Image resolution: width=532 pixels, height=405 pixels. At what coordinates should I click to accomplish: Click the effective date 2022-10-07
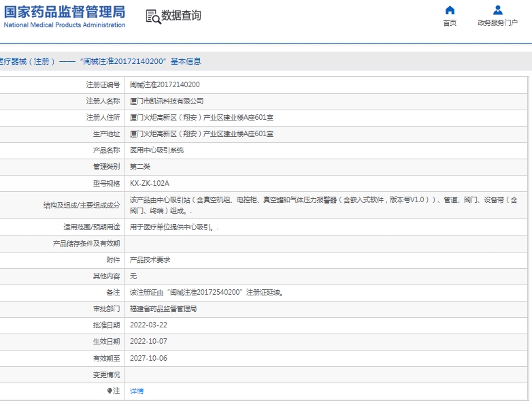pyautogui.click(x=148, y=341)
